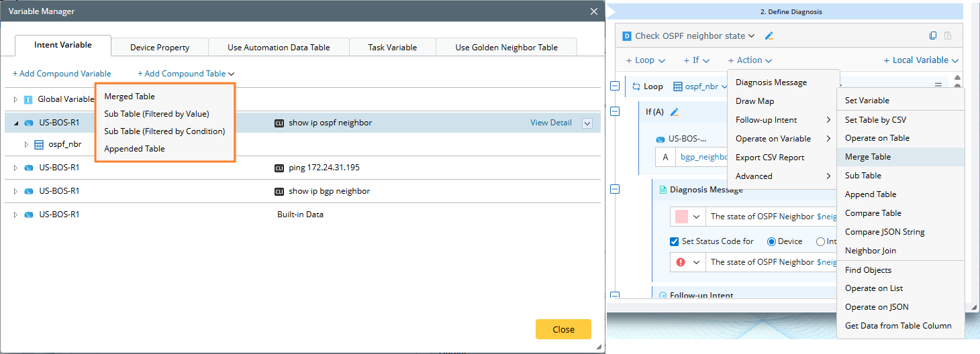Viewport: 980px width, 354px height.
Task: Click the pink diagnosis message color swatch
Action: [681, 217]
